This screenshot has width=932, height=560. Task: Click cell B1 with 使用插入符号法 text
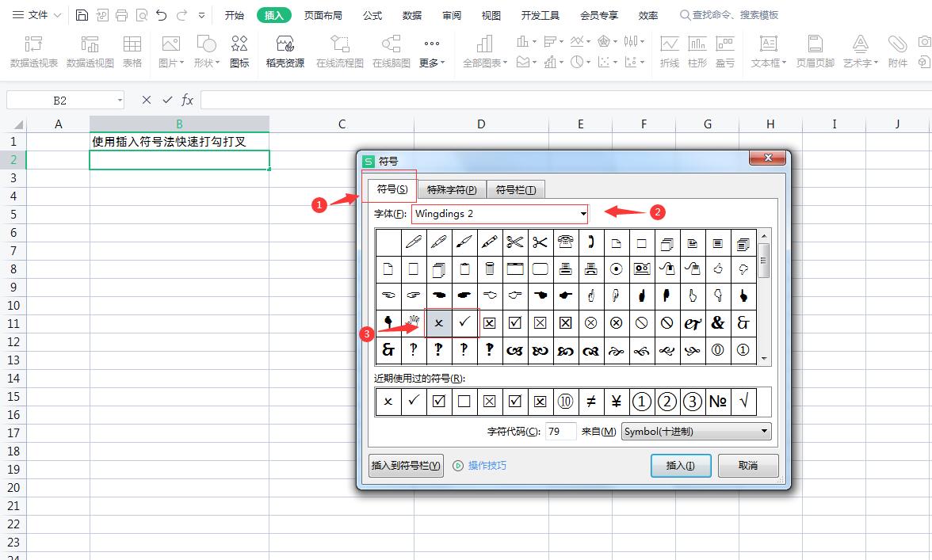click(179, 141)
